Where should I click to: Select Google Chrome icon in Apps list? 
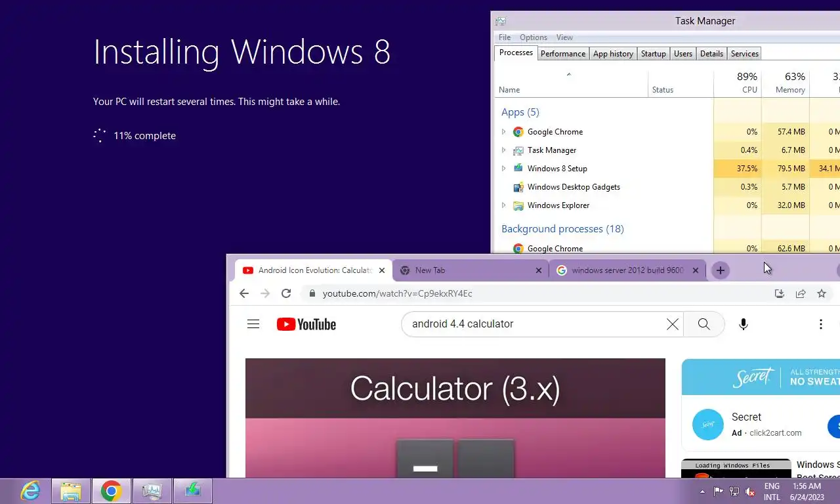click(518, 132)
